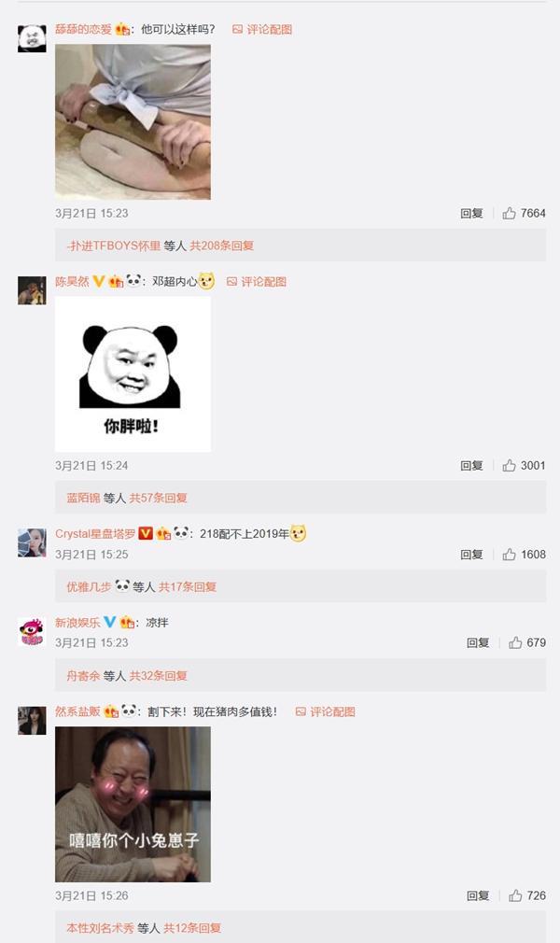Visit -扑进TFBOYS怀里 user link

tap(114, 246)
